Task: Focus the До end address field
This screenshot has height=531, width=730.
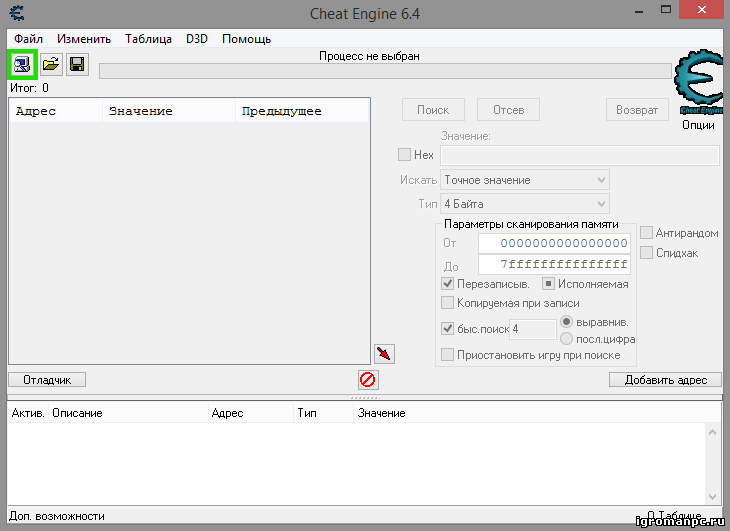Action: [x=554, y=264]
